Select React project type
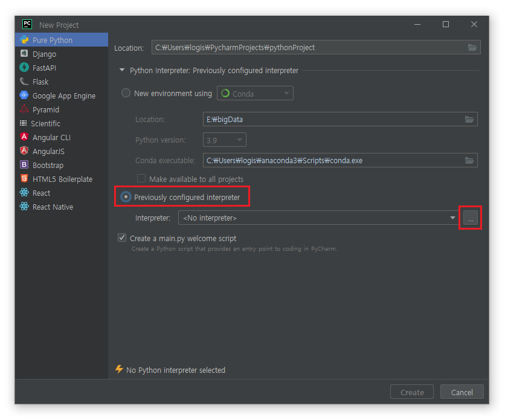505x420 pixels. point(62,193)
